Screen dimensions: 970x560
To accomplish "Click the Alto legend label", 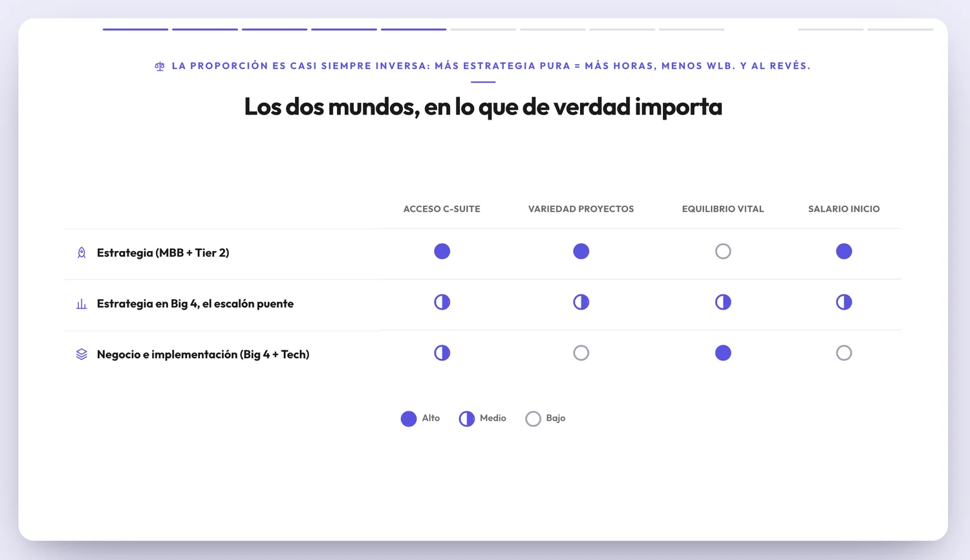I will point(431,418).
